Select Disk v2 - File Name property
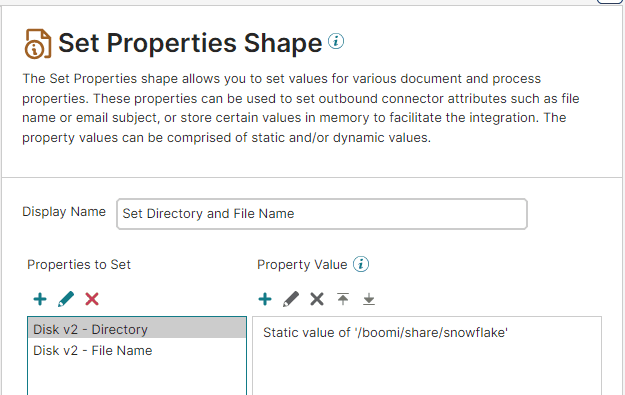 click(137, 350)
